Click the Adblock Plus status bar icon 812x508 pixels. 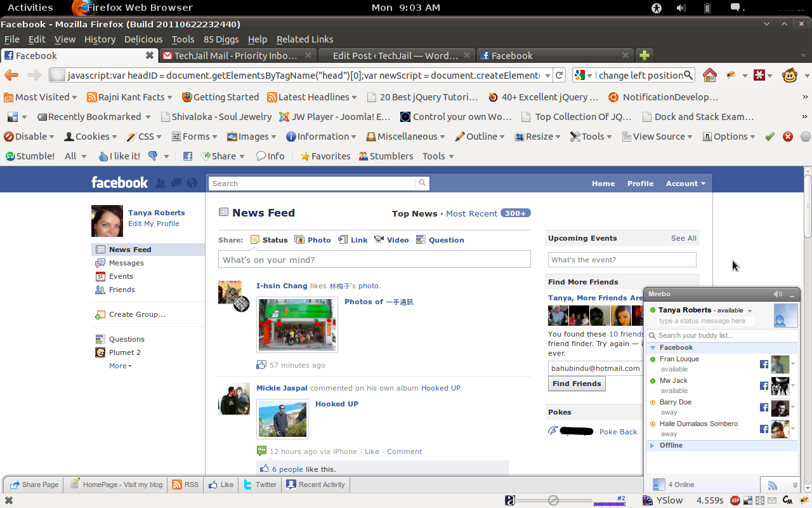tap(735, 500)
